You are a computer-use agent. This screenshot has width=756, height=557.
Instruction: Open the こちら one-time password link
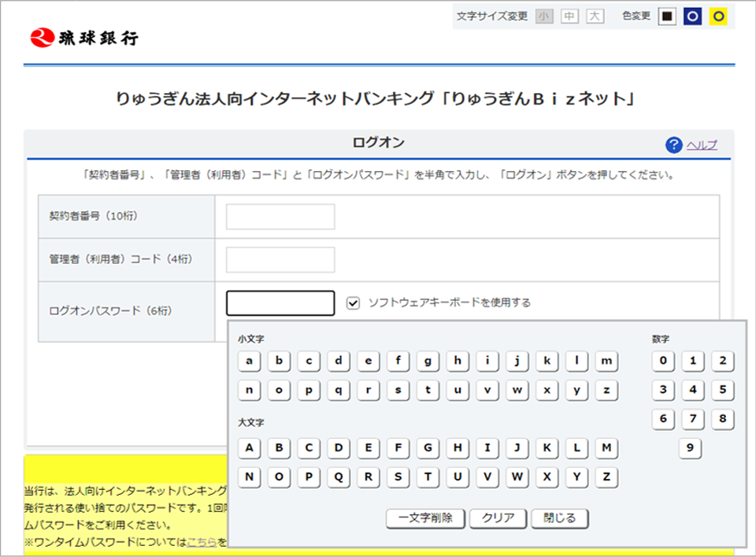point(202,542)
